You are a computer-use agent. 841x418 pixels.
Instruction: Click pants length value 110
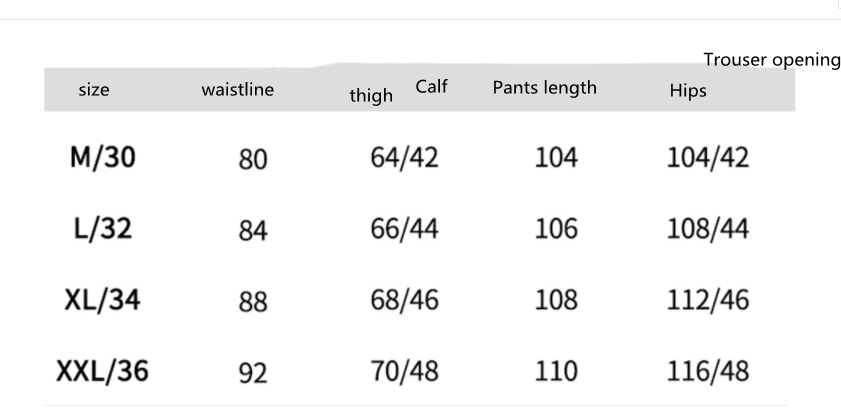pyautogui.click(x=556, y=371)
